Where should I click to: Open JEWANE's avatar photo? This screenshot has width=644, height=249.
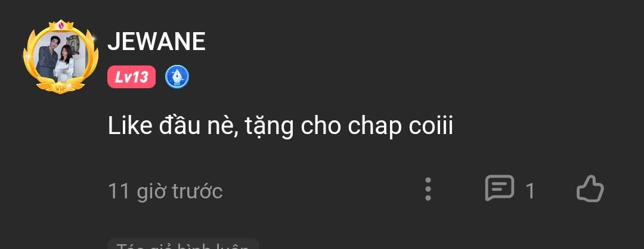point(61,57)
